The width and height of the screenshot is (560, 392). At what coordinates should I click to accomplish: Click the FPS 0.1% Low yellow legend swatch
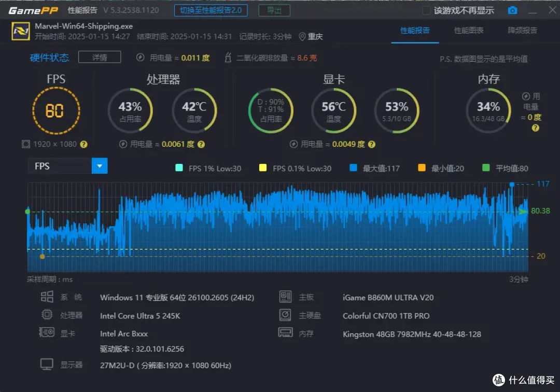tap(263, 168)
